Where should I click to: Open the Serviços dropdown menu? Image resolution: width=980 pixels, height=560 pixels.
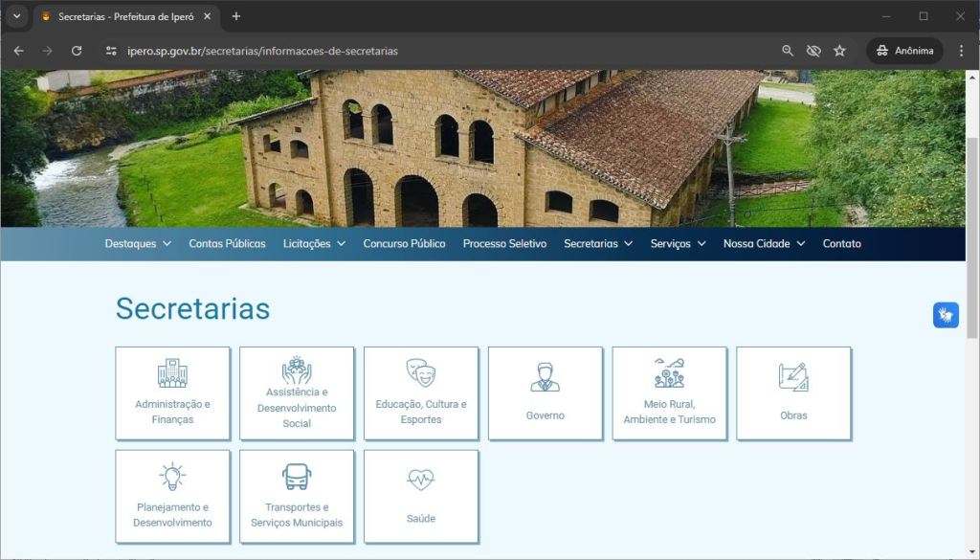tap(678, 244)
